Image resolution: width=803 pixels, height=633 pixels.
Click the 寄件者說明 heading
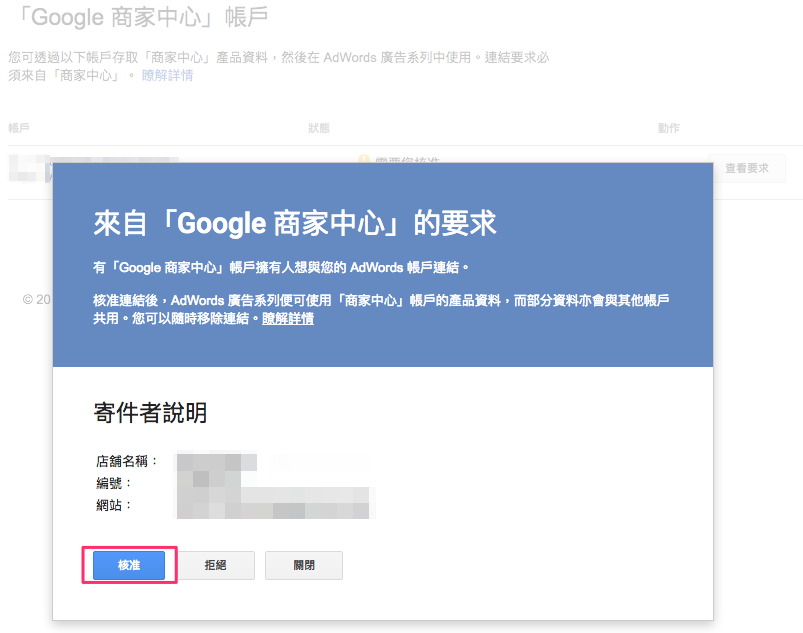[150, 412]
